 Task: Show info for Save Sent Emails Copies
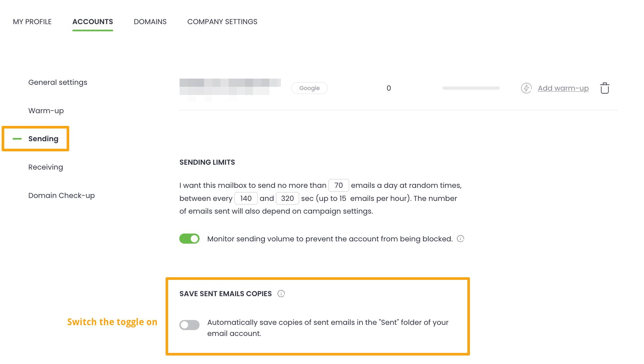point(281,294)
